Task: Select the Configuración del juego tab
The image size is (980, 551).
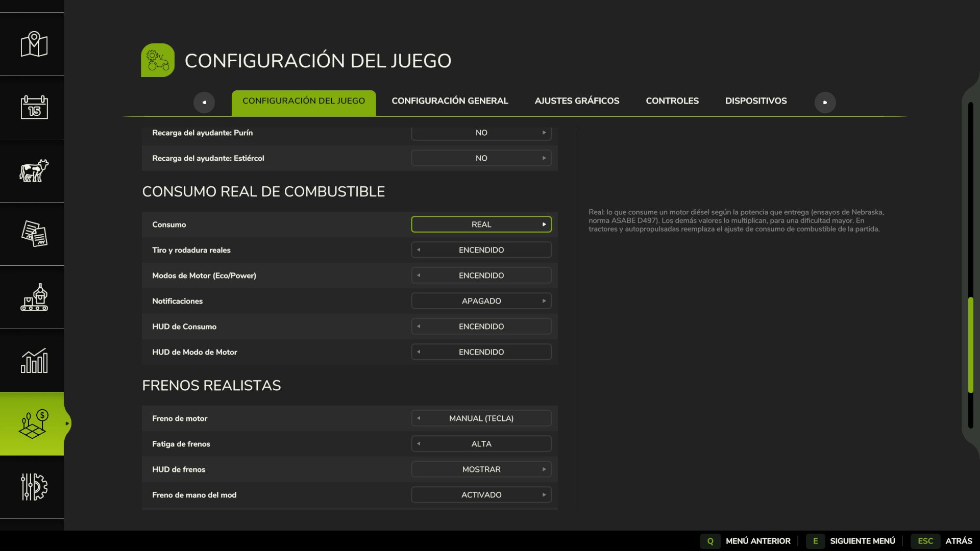Action: [x=304, y=103]
